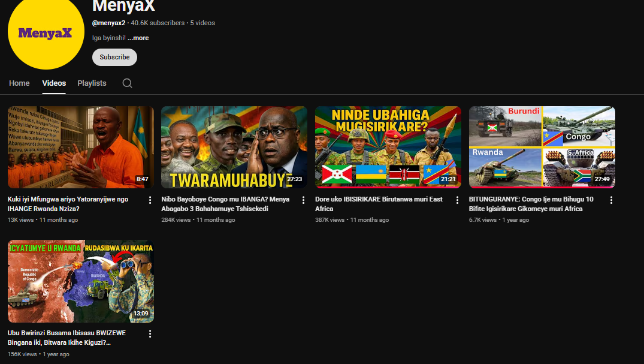Play the ICYATUMYE U RWANDA thumbnail video
The height and width of the screenshot is (364, 644).
(x=80, y=281)
